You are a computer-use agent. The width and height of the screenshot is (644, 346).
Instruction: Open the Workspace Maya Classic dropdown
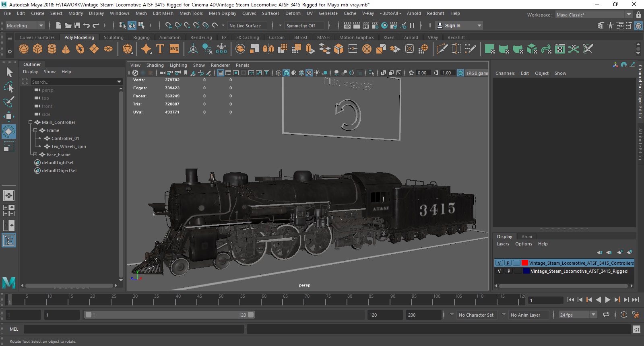(594, 14)
